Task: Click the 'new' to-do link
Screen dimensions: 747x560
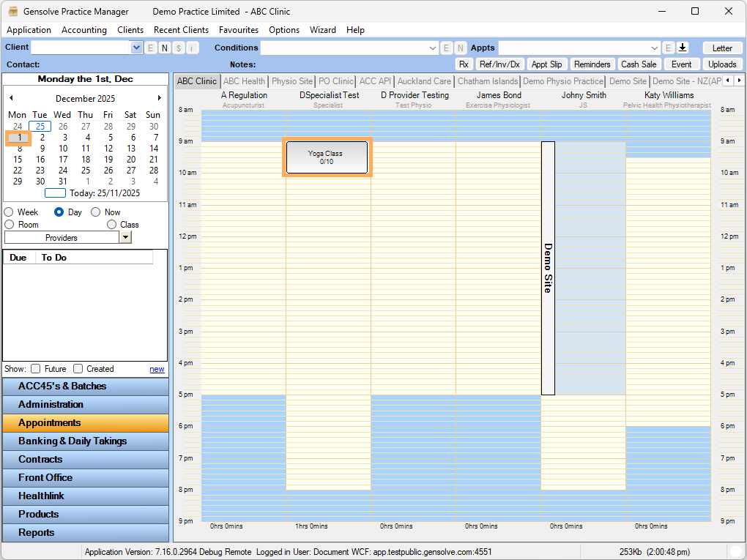Action: click(x=157, y=369)
